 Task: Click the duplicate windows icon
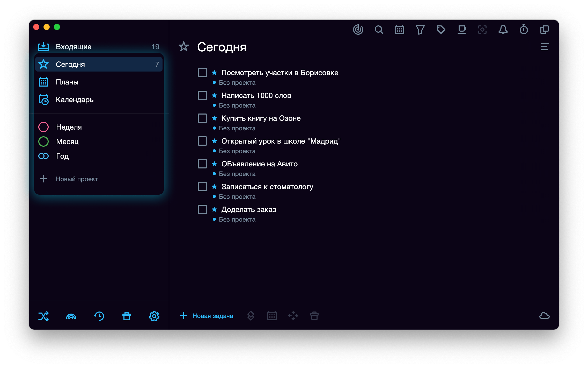point(545,30)
